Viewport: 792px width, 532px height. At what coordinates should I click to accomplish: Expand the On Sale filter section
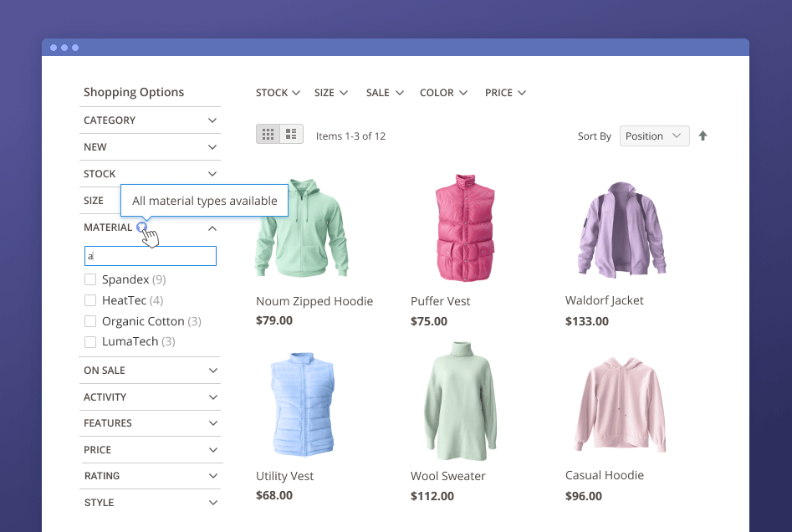click(x=212, y=371)
